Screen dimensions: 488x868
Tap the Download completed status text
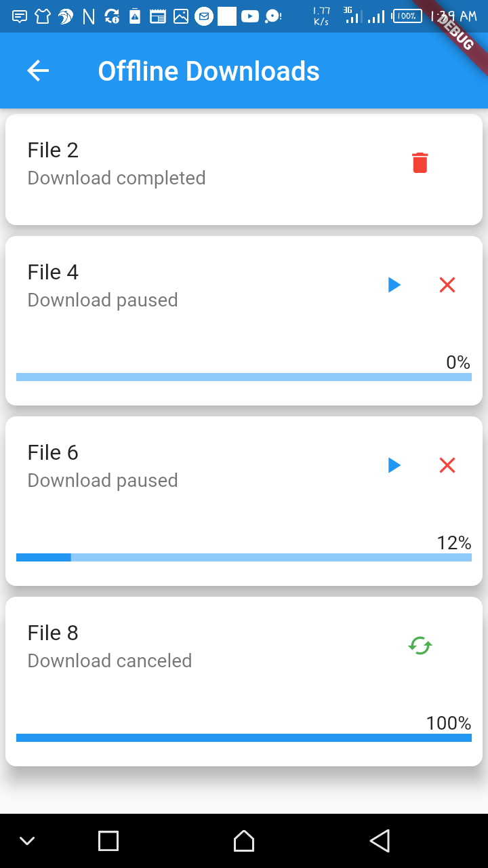point(116,178)
